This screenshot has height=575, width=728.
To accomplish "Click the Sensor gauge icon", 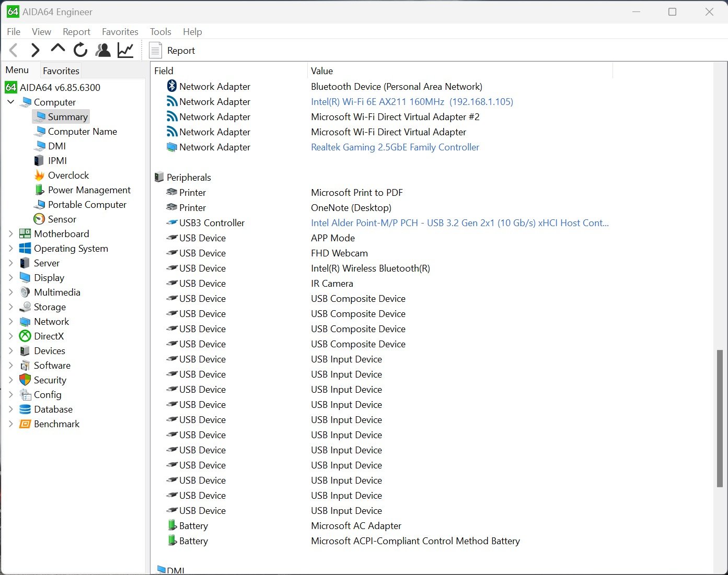I will (39, 219).
